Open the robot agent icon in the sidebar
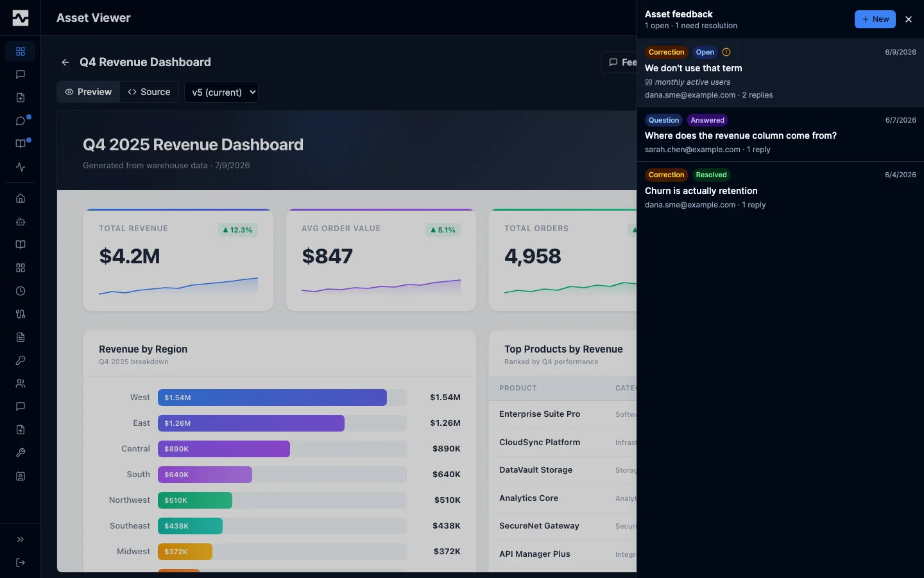 click(21, 222)
